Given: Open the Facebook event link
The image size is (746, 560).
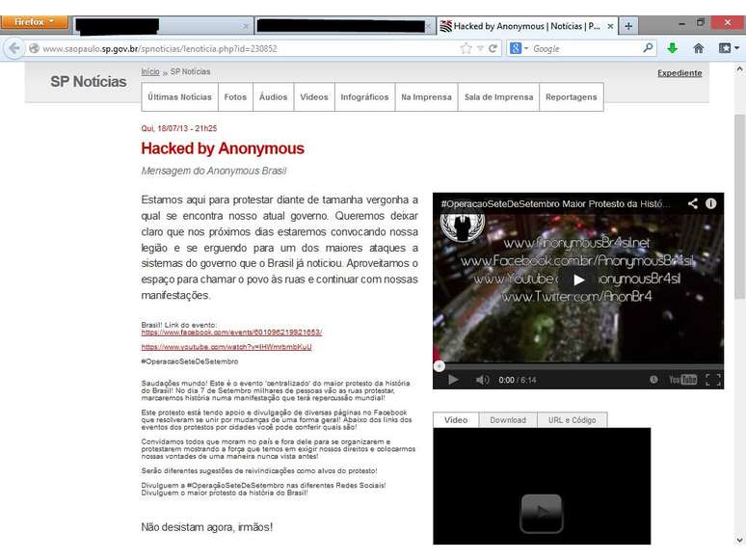Looking at the screenshot, I should click(231, 332).
